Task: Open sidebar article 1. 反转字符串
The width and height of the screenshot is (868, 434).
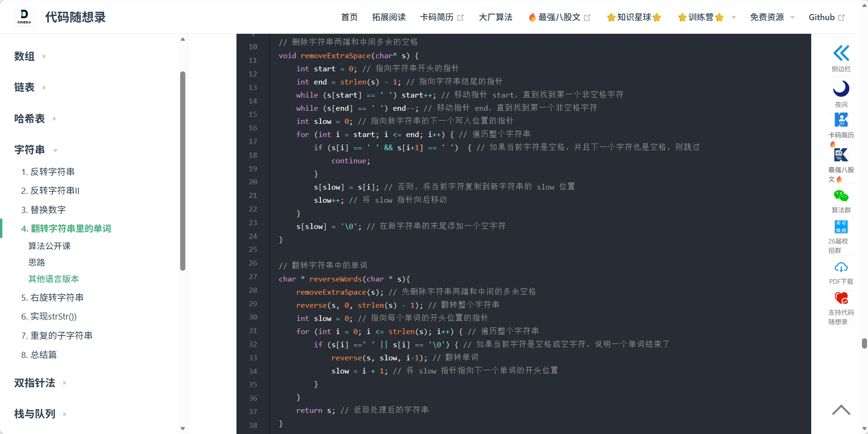Action: (x=48, y=172)
